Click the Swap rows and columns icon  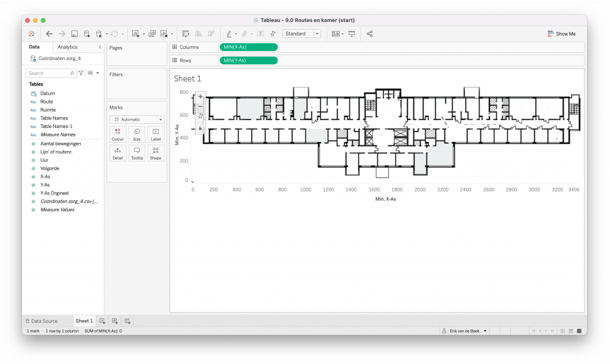pos(186,34)
